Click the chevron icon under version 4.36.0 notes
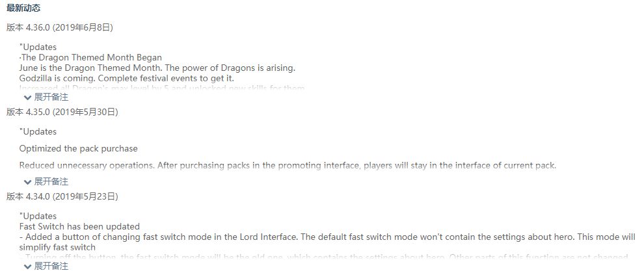This screenshot has height=275, width=644. coord(27,98)
